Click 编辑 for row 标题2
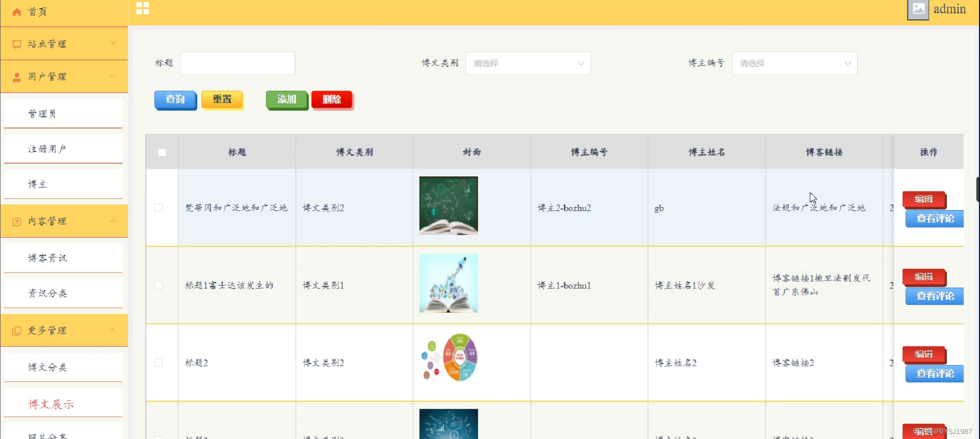The height and width of the screenshot is (439, 980). click(924, 354)
